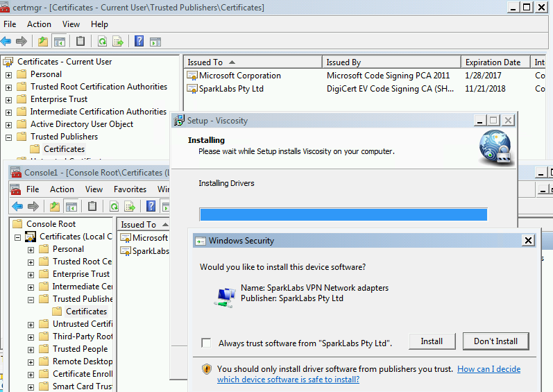Click Forward arrow in certmgr toolbar

pos(22,41)
